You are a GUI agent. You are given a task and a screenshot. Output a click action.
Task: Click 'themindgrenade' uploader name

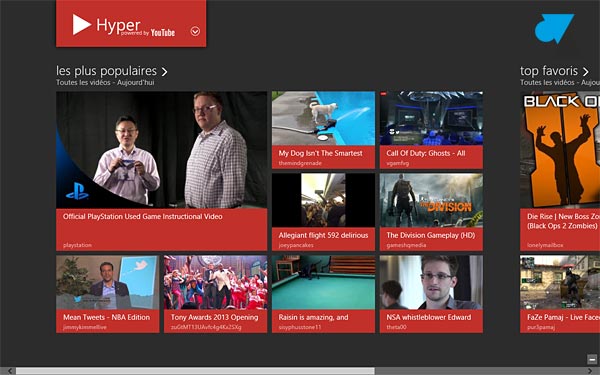(x=300, y=163)
